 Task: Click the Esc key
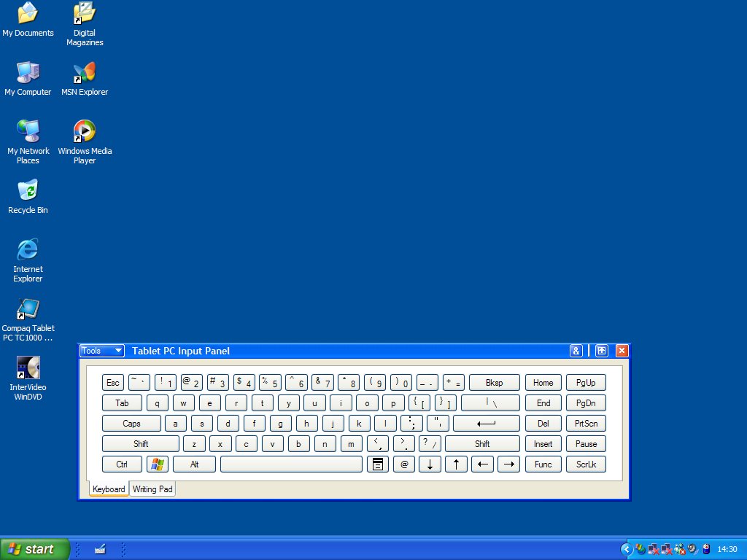click(x=113, y=382)
